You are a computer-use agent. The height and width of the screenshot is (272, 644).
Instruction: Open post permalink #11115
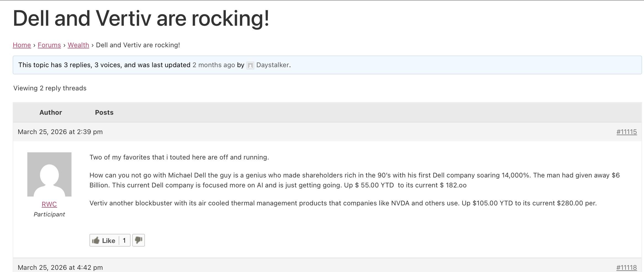point(627,132)
